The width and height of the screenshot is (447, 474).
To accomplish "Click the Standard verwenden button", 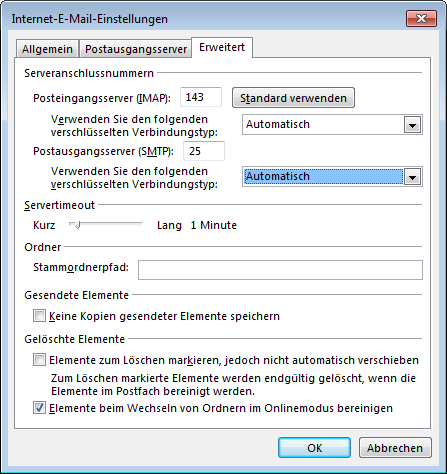I will [x=293, y=98].
